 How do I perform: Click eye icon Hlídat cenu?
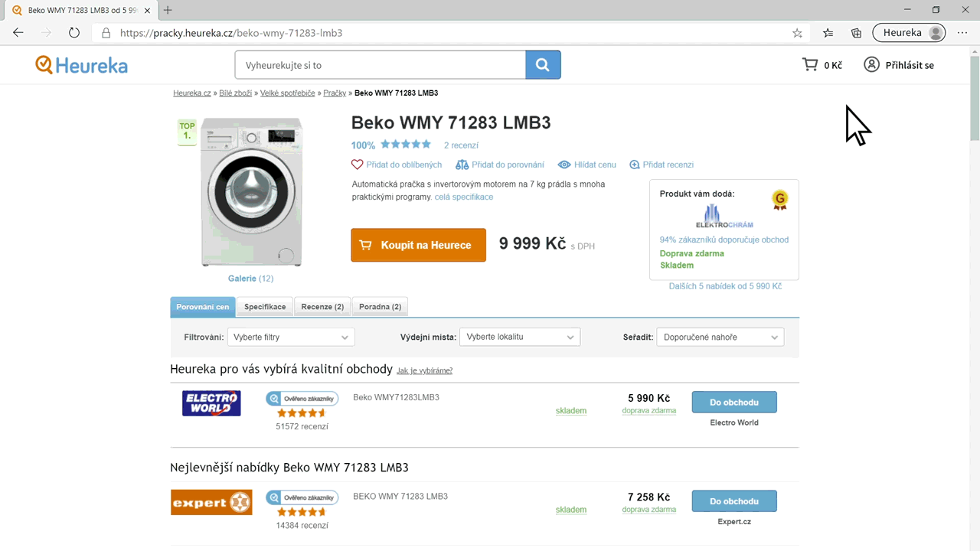tap(564, 165)
